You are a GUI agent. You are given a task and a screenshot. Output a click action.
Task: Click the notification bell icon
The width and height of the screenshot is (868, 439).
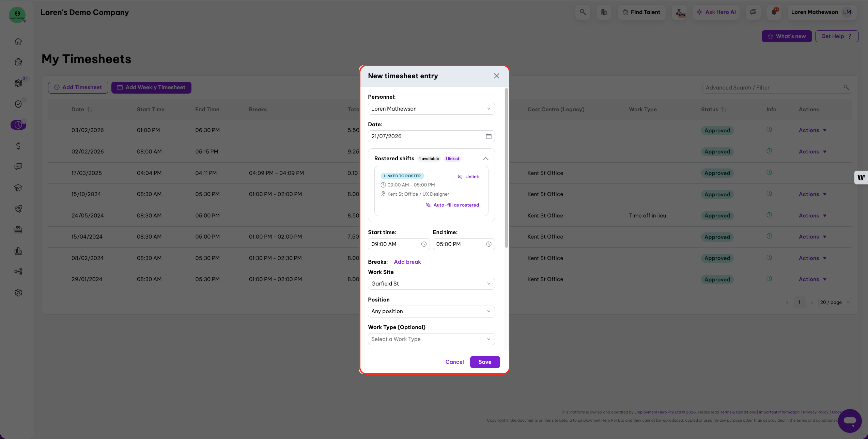tap(774, 12)
